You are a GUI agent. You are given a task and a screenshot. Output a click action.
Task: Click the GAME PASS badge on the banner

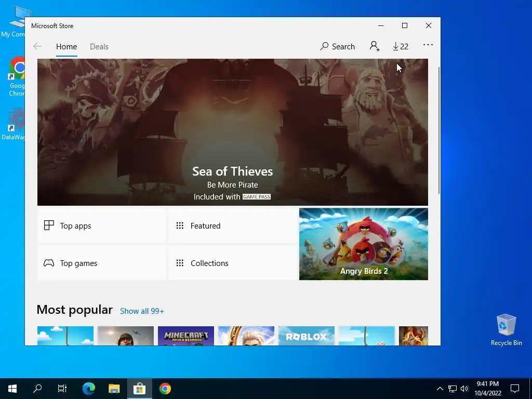pyautogui.click(x=257, y=197)
